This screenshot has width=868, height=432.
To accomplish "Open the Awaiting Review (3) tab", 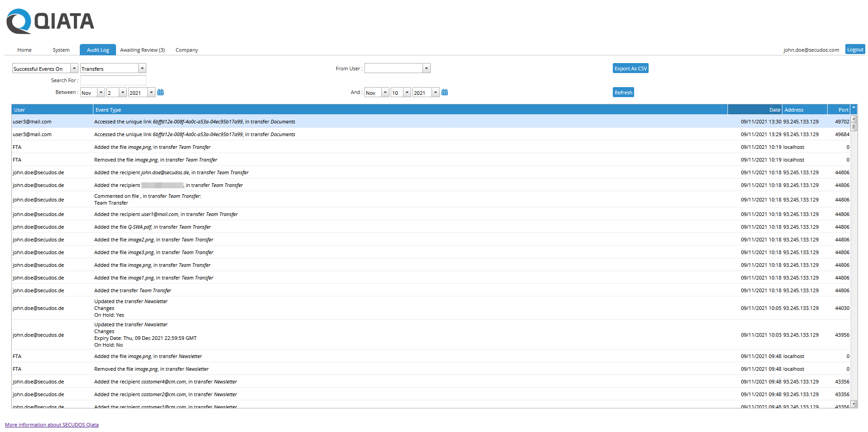I will pyautogui.click(x=142, y=50).
